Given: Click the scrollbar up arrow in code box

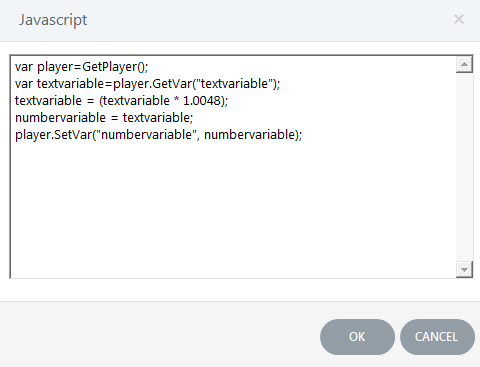Looking at the screenshot, I should 464,65.
